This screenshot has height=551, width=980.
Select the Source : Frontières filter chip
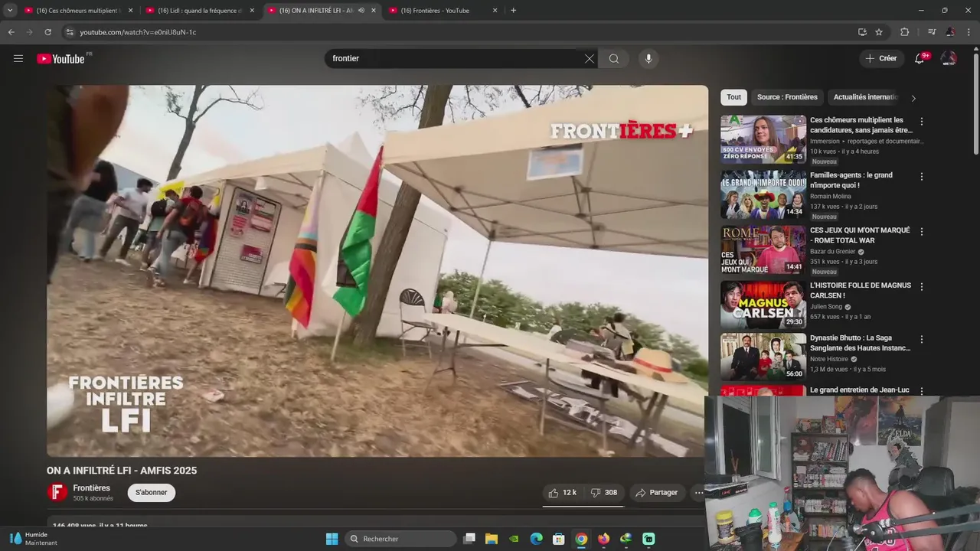[787, 97]
